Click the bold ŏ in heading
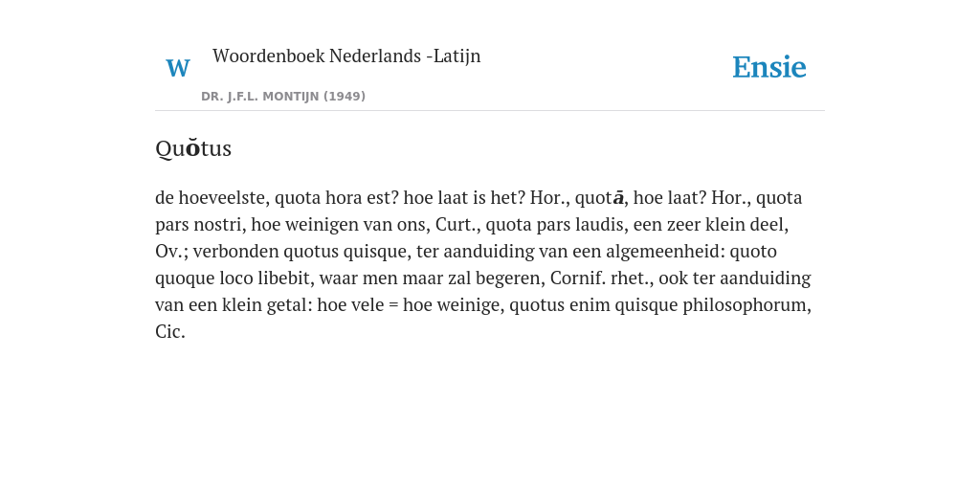980x490 pixels. tap(192, 147)
